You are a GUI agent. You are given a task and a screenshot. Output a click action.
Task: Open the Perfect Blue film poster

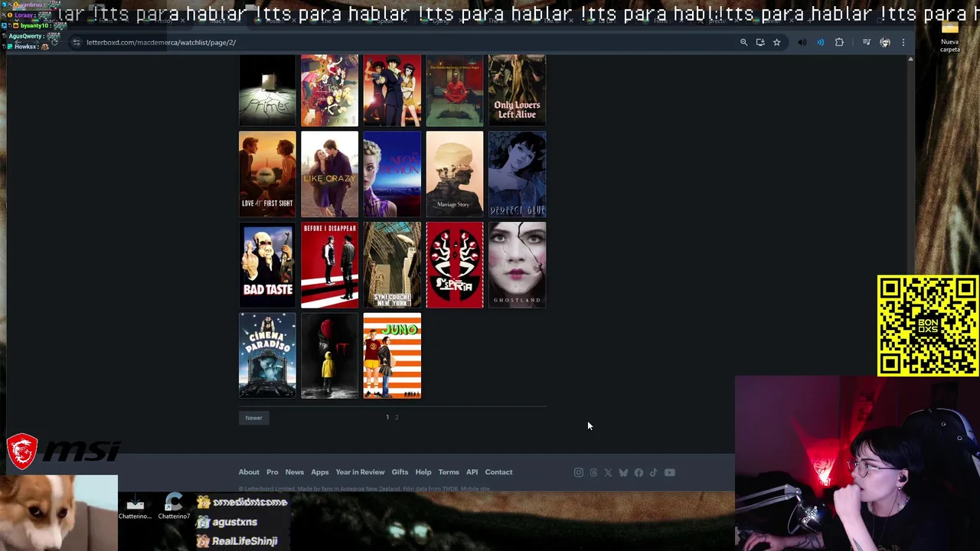518,174
